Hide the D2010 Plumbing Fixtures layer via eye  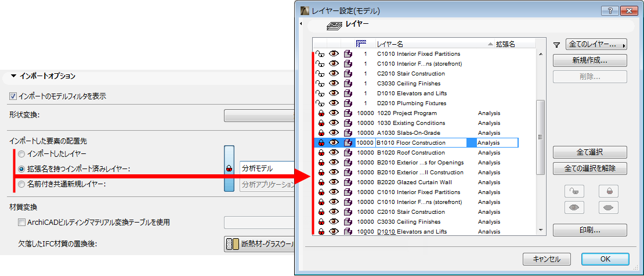pyautogui.click(x=334, y=103)
